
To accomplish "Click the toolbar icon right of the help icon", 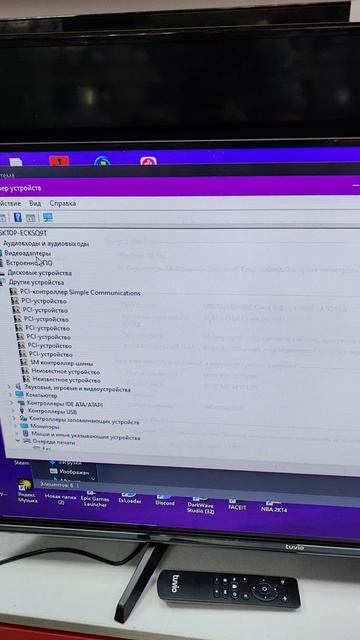I will click(31, 218).
